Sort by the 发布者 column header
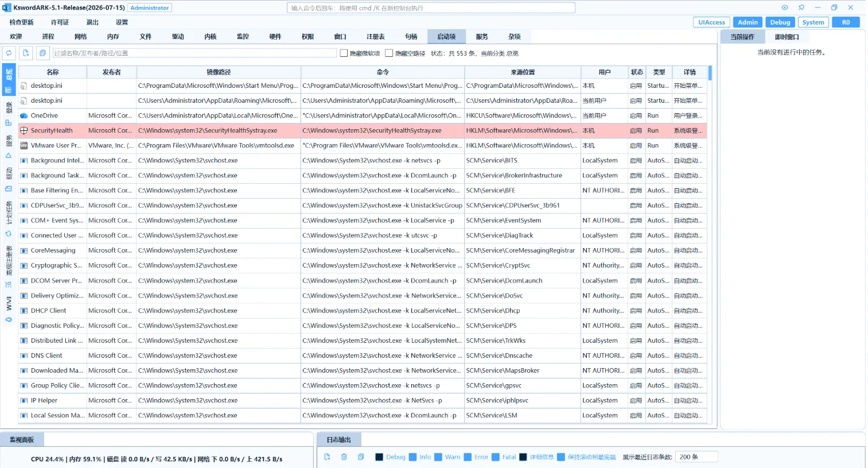The height and width of the screenshot is (468, 868). 112,72
